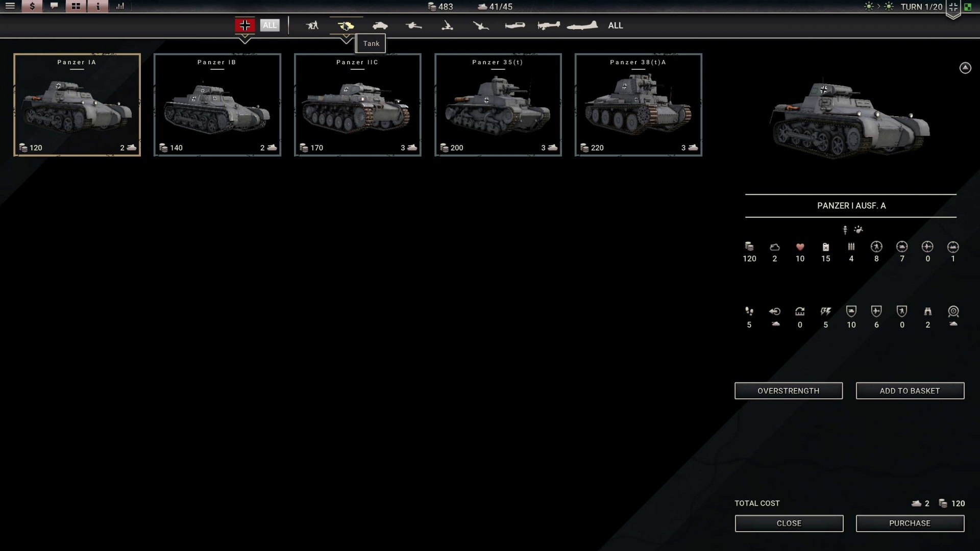Switch to the Infantry unit class tab
Image resolution: width=980 pixels, height=551 pixels.
tap(312, 25)
